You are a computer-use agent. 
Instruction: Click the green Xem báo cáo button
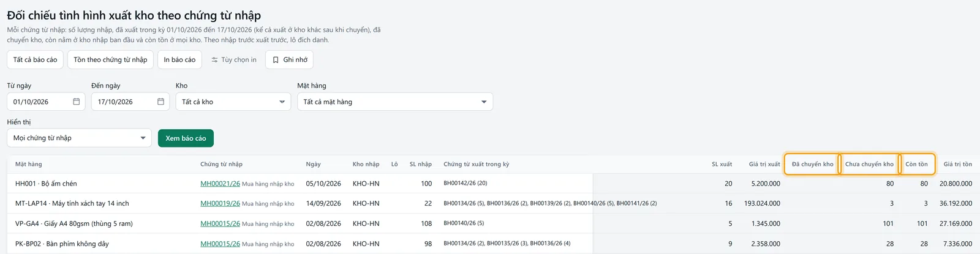(x=186, y=138)
